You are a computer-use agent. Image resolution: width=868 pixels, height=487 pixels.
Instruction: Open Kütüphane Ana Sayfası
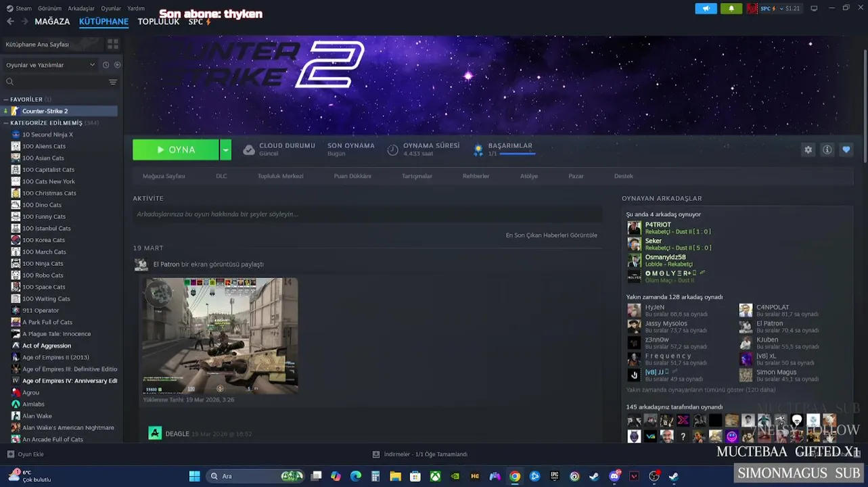37,44
